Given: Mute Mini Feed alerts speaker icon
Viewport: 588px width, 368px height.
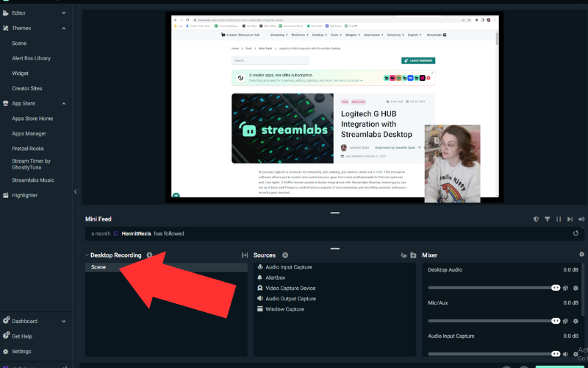Looking at the screenshot, I should click(581, 219).
